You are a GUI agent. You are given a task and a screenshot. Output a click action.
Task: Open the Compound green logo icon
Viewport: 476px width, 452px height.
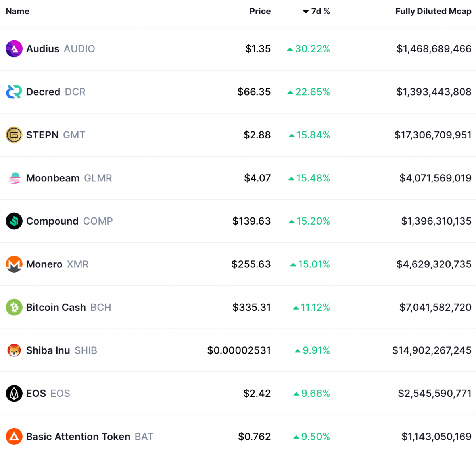tap(14, 221)
